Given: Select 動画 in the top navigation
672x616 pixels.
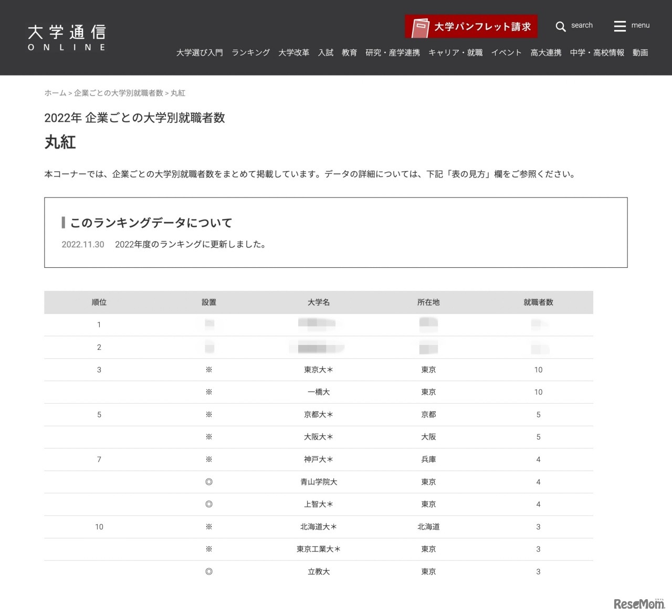Looking at the screenshot, I should (x=640, y=53).
